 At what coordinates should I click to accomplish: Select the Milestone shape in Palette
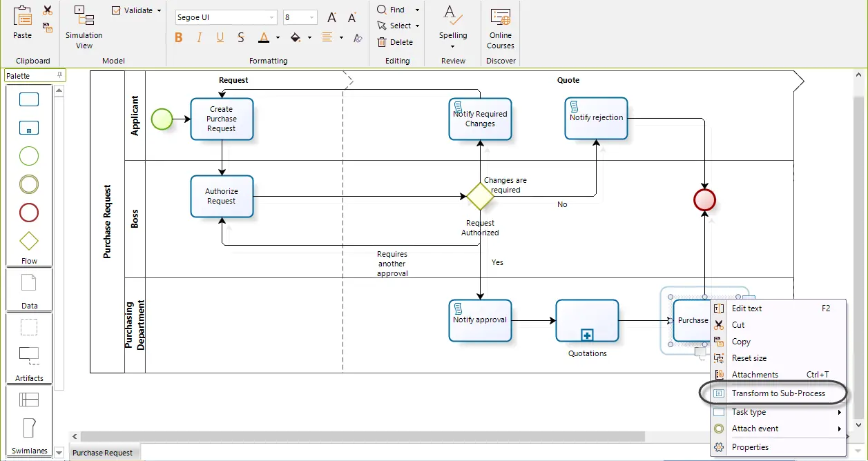(29, 428)
